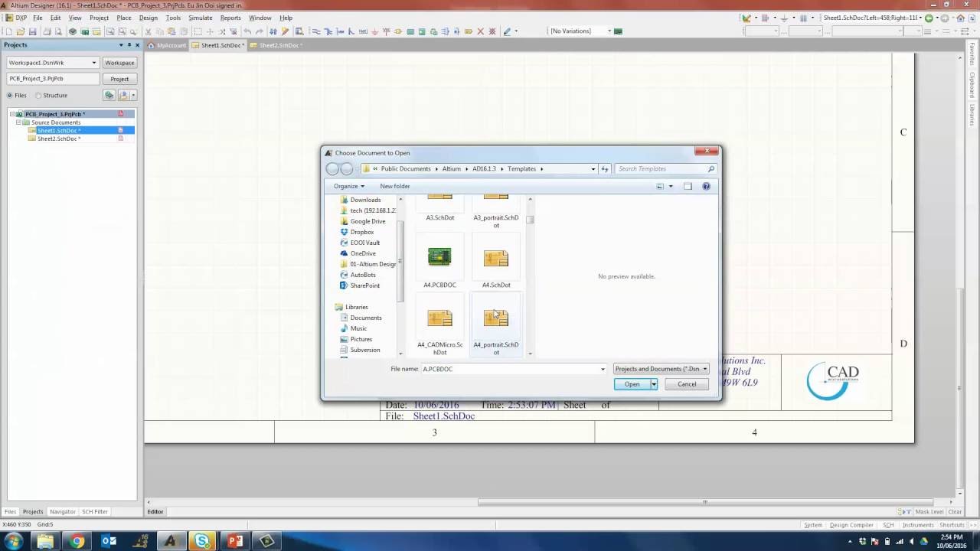
Task: Expand the address path history dropdown
Action: pos(593,169)
